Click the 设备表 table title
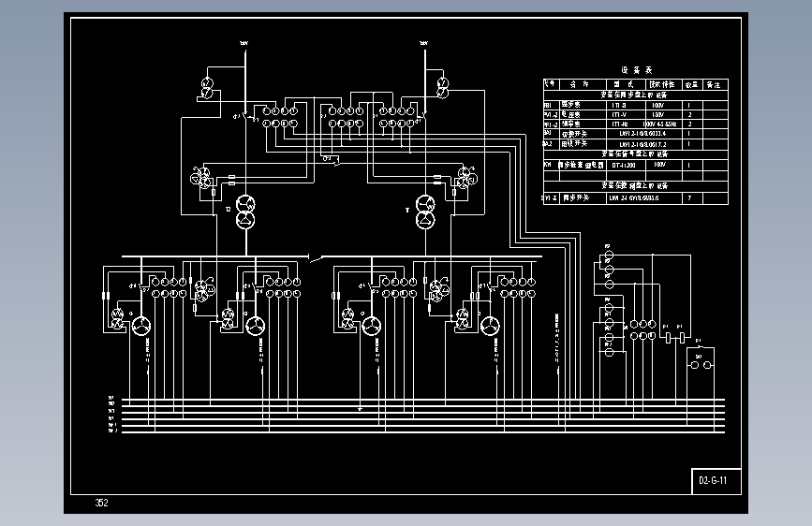The height and width of the screenshot is (526, 812). click(x=637, y=70)
